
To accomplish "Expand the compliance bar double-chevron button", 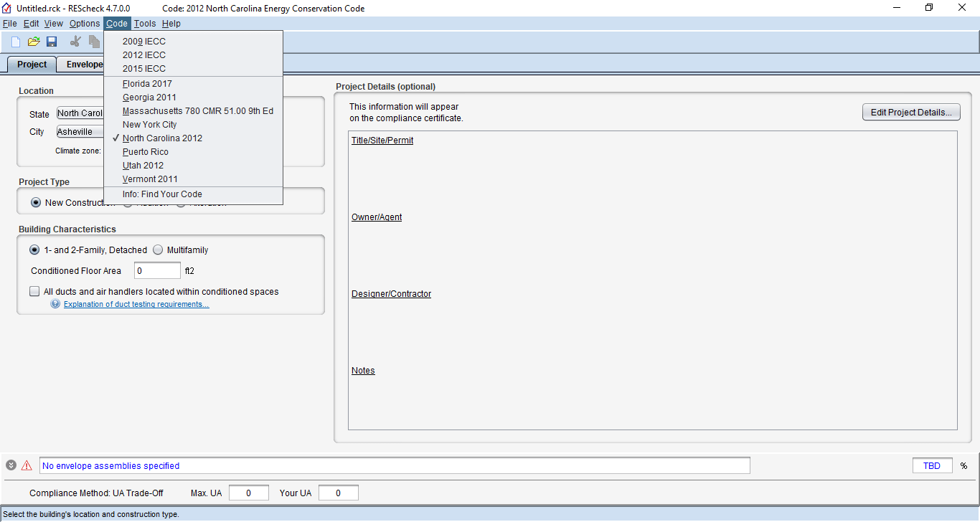I will tap(11, 465).
